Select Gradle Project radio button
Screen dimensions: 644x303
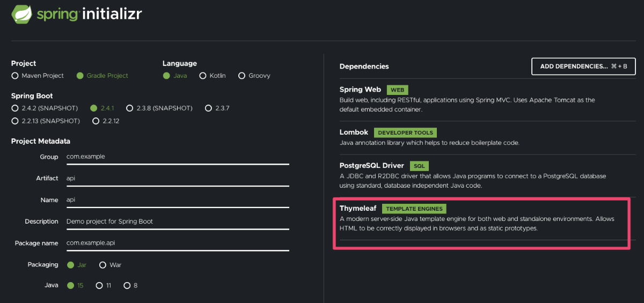pyautogui.click(x=103, y=76)
